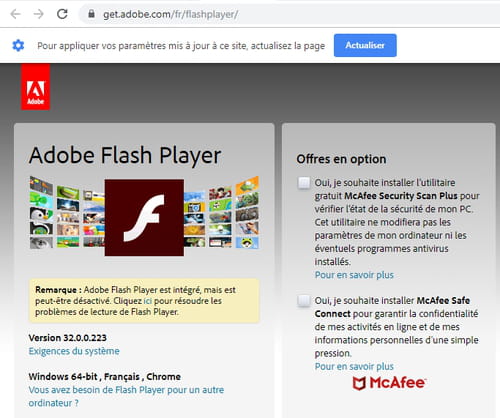Screen dimensions: 500x418
Task: Click the Adobe Flash Player heading
Action: pyautogui.click(x=125, y=156)
